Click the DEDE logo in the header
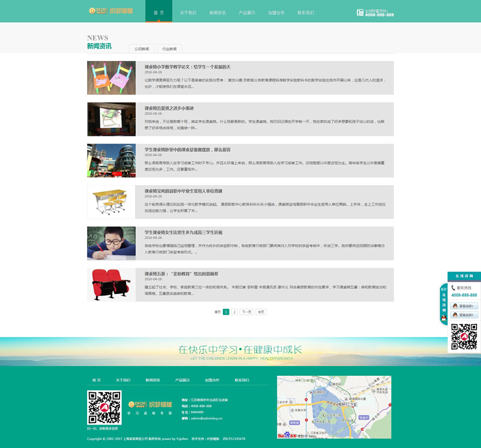This screenshot has height=448, width=481. click(110, 11)
